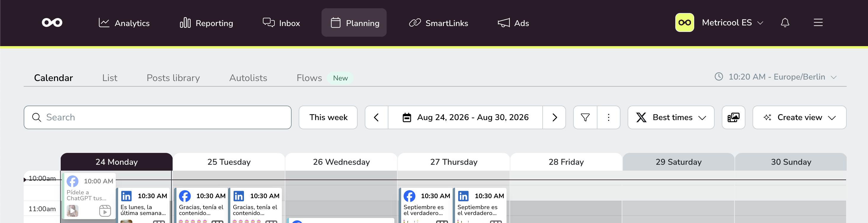Image resolution: width=868 pixels, height=223 pixels.
Task: Click the Metricool infinity logo
Action: click(x=52, y=22)
